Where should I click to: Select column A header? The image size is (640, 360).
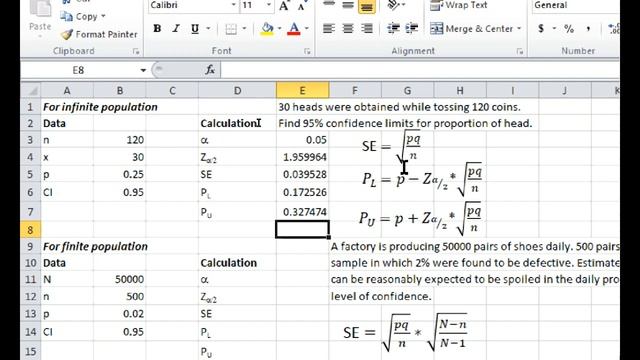[67, 91]
